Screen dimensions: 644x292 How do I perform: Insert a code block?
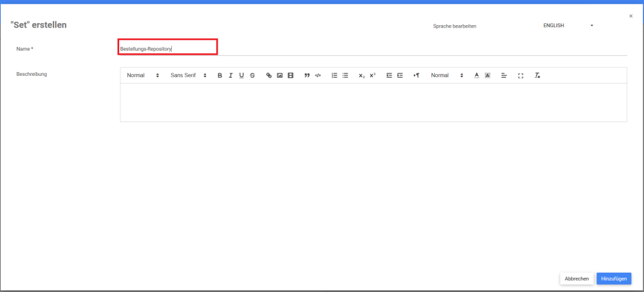point(318,75)
